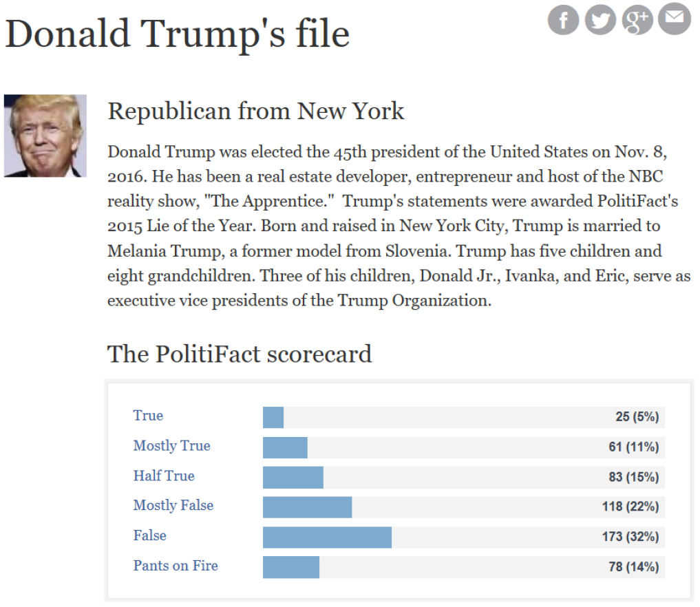Viewport: 700px width, 607px height.
Task: Open the Mostly False rulings link
Action: 173,506
